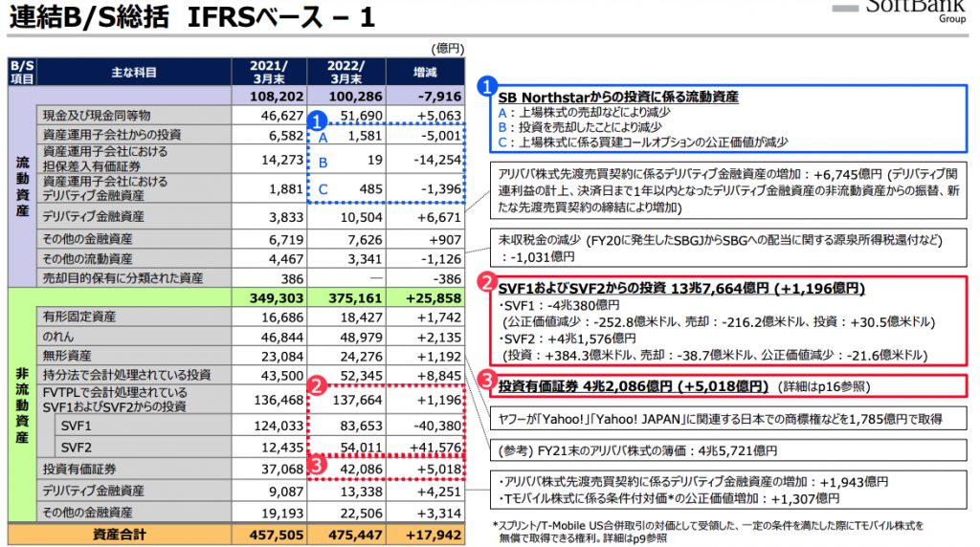Screen dimensions: 980x547
Task: Click the 主な科目 column header
Action: point(134,73)
